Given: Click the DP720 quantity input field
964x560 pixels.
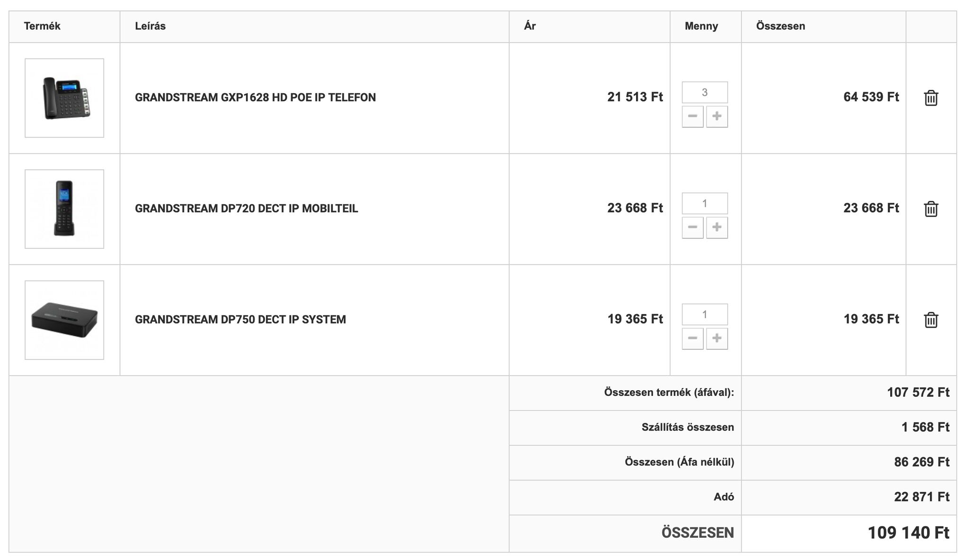Looking at the screenshot, I should point(705,203).
